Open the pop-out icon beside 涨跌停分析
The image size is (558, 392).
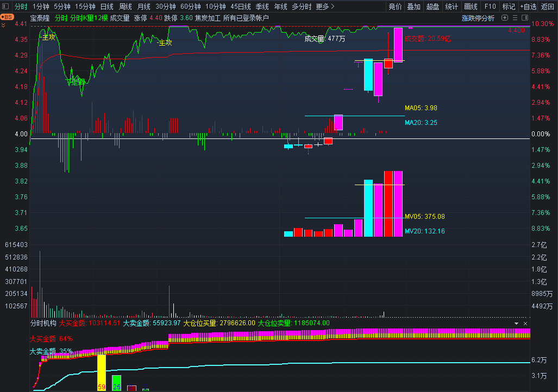pyautogui.click(x=505, y=18)
